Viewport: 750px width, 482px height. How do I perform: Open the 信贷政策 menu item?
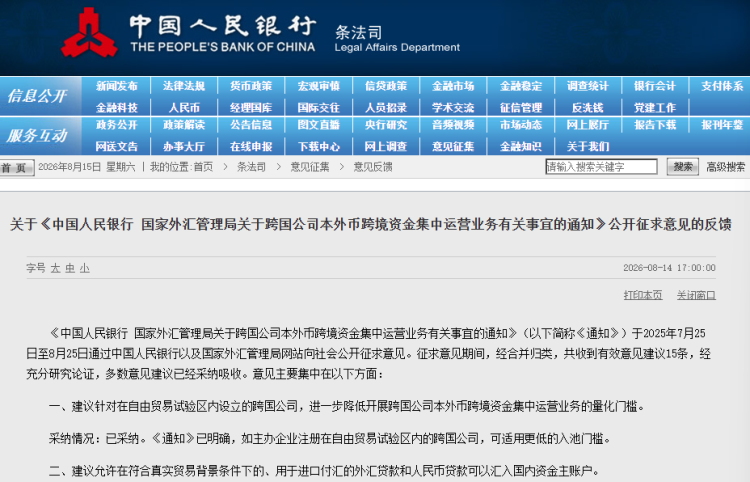[x=386, y=86]
